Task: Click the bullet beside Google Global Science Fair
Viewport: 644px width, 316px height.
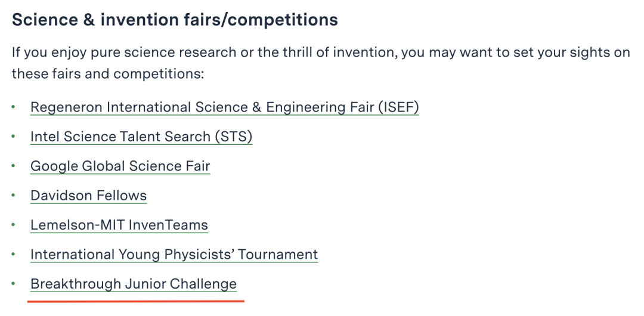Action: click(x=14, y=166)
